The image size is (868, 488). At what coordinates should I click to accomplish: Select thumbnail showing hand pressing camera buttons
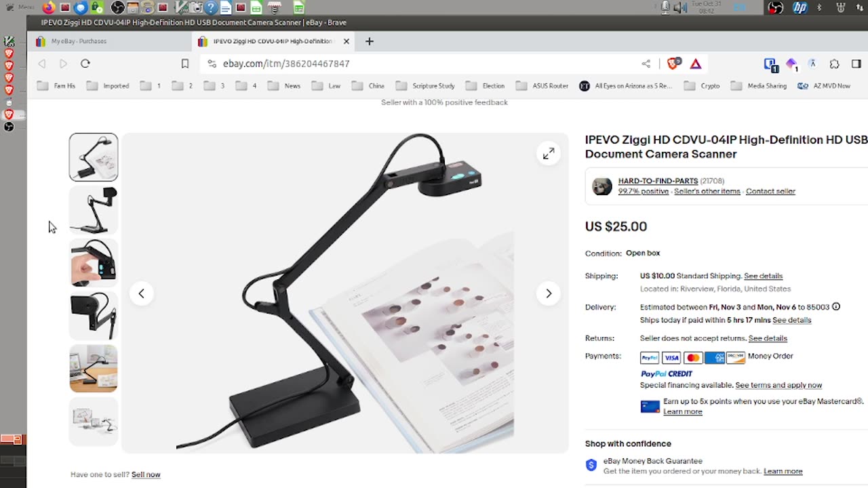click(94, 263)
